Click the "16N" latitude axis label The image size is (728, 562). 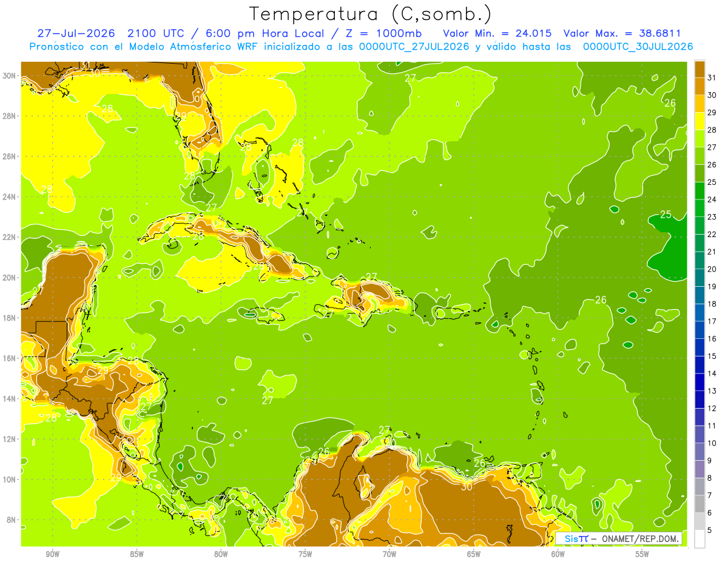[x=10, y=358]
